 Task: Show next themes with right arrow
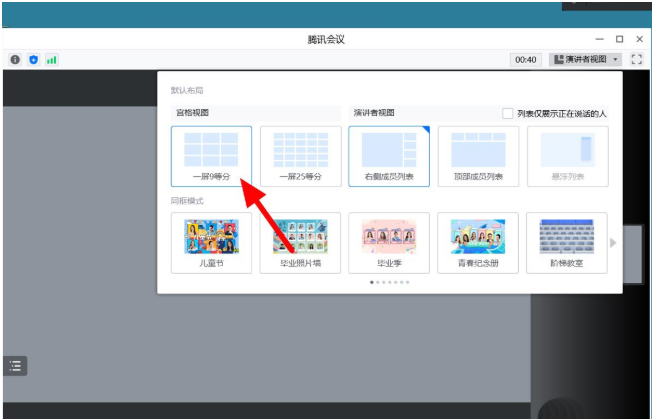click(613, 243)
